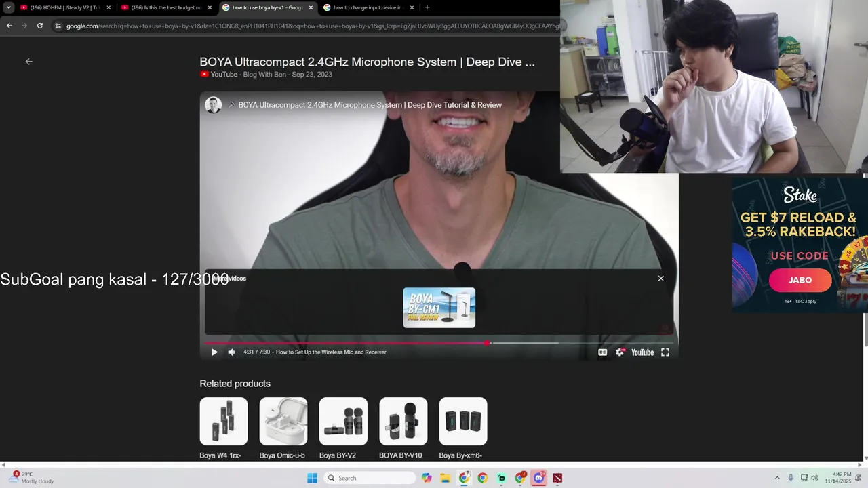Click the 'Related products' heading

[235, 384]
